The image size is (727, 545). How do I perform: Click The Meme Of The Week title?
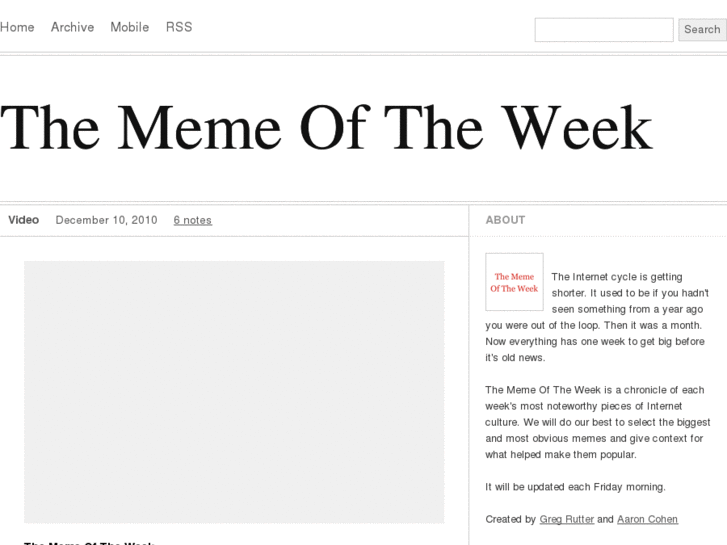[326, 128]
